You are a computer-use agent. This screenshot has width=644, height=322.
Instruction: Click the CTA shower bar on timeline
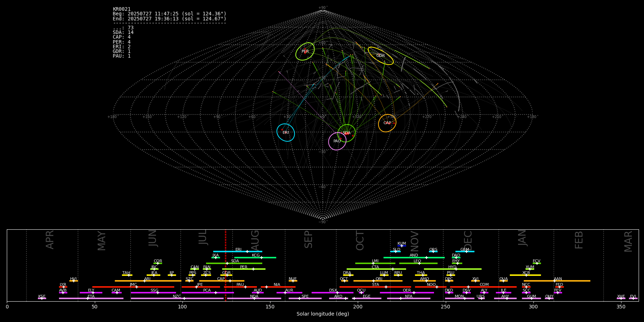coord(376,269)
